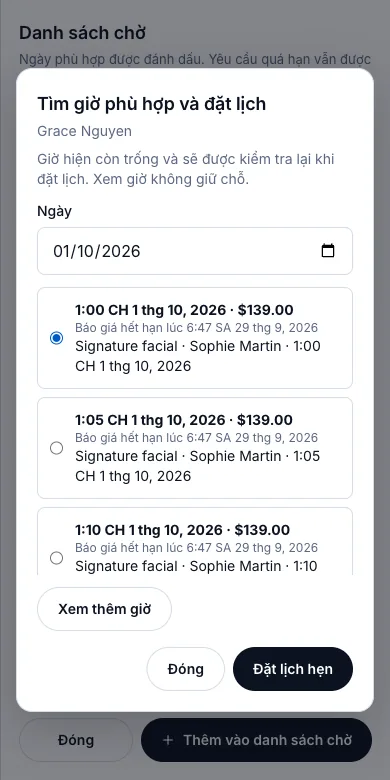Click the Thêm vào danh sách chờ button
The width and height of the screenshot is (390, 780).
257,740
